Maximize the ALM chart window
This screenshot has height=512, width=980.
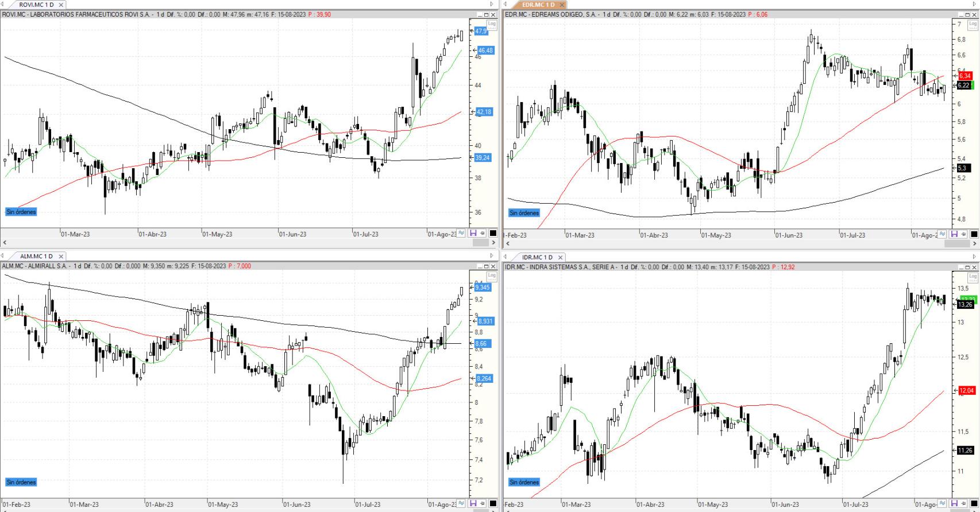click(x=486, y=266)
